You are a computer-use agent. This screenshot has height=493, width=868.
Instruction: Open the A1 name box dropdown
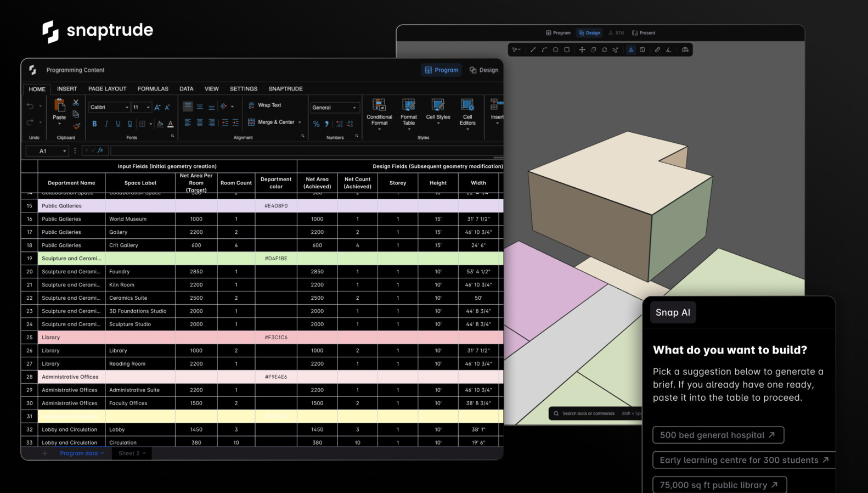(65, 151)
